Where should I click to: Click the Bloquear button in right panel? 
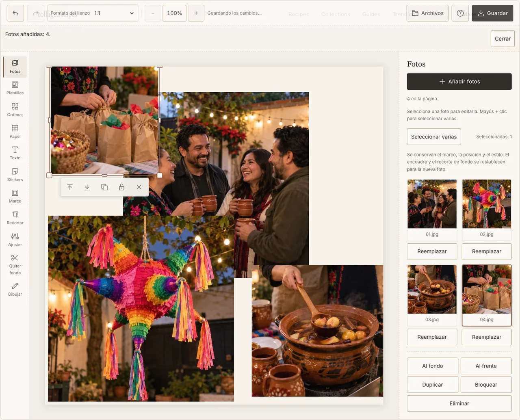(x=486, y=385)
